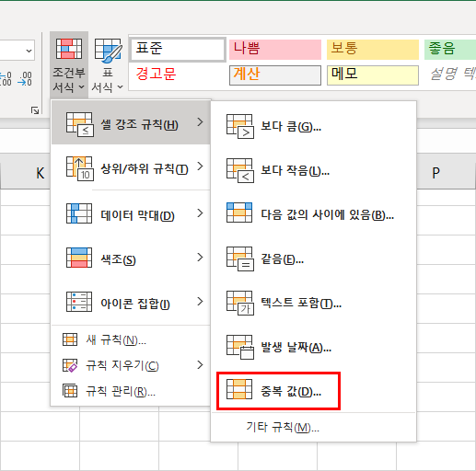Expand the 상위/하위 규칙(T) submenu arrow

click(200, 167)
